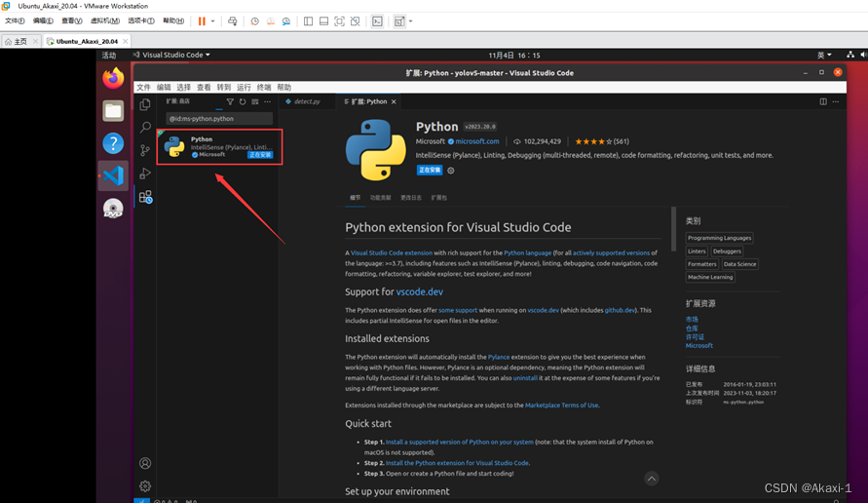868x503 pixels.
Task: Click the gear icon beside install button
Action: 450,171
